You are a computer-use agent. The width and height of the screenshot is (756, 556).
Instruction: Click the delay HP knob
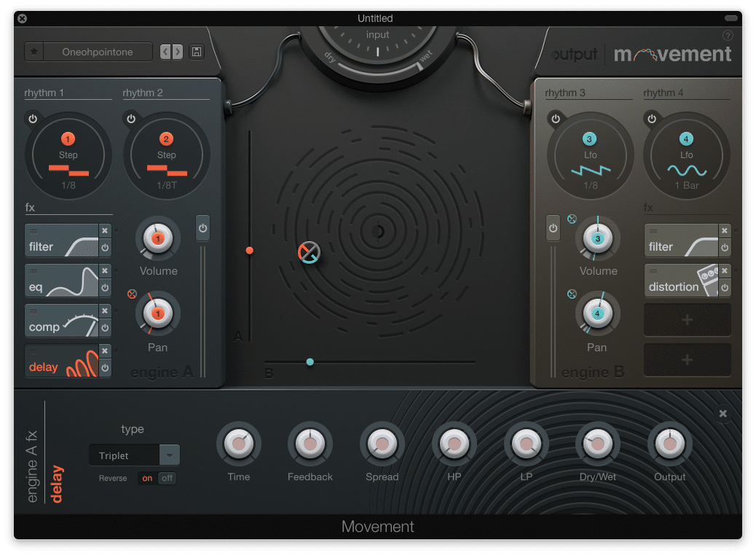pyautogui.click(x=454, y=444)
